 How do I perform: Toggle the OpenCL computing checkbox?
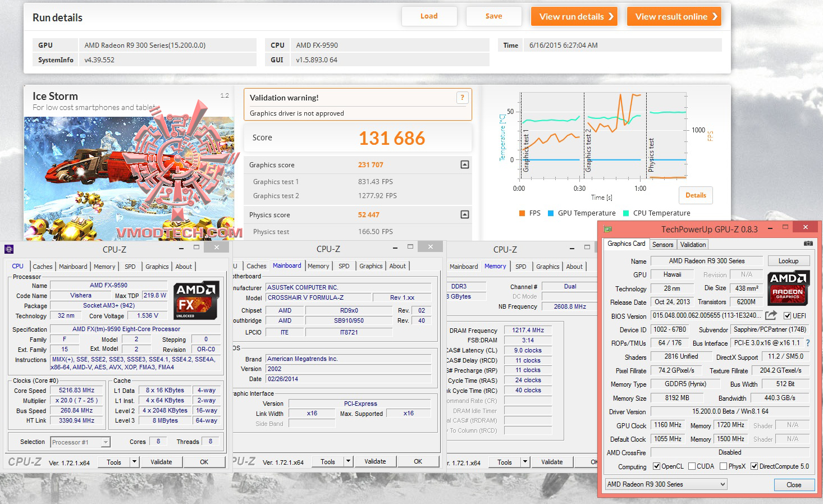point(656,466)
